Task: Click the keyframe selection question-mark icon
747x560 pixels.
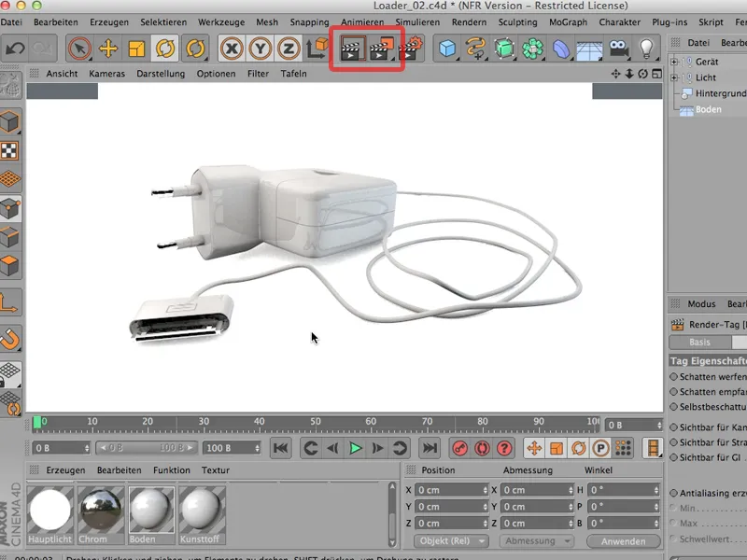Action: (x=504, y=448)
